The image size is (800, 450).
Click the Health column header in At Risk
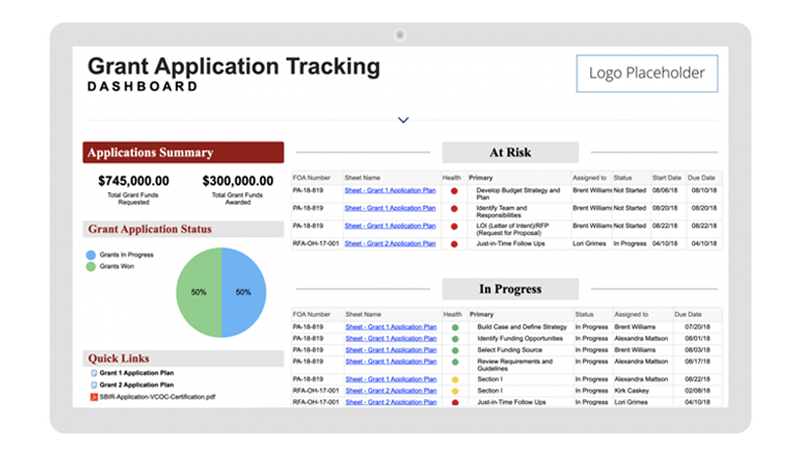[452, 177]
